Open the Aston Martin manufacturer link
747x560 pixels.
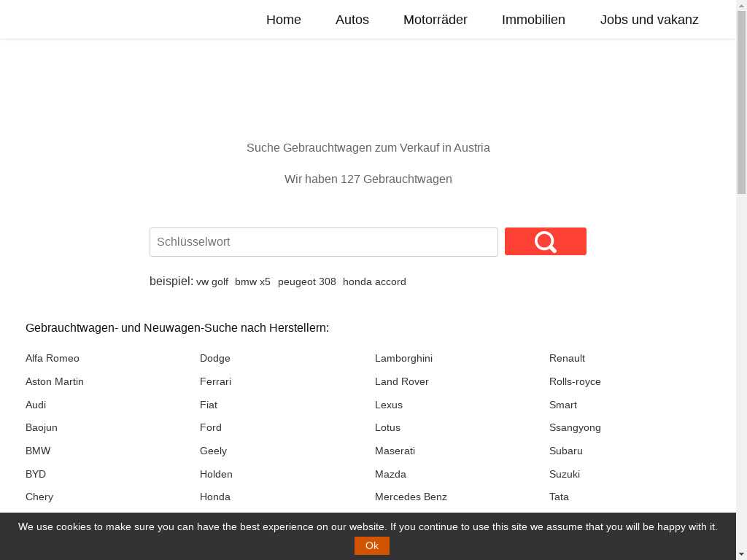pos(54,381)
